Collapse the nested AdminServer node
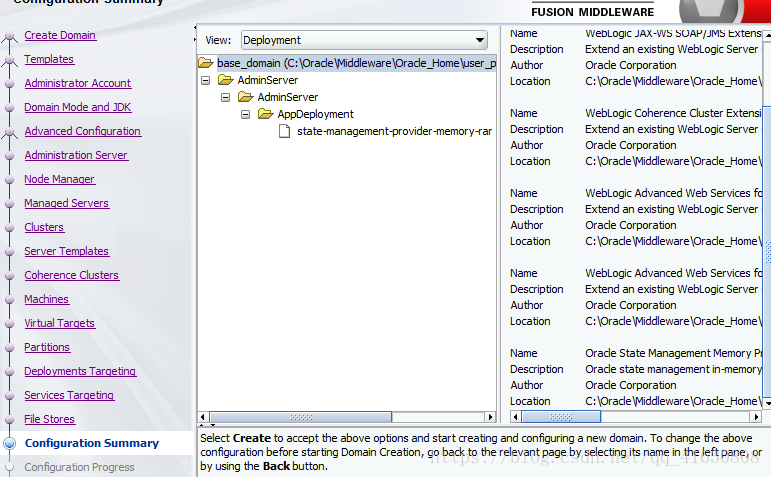The width and height of the screenshot is (771, 477). 225,97
